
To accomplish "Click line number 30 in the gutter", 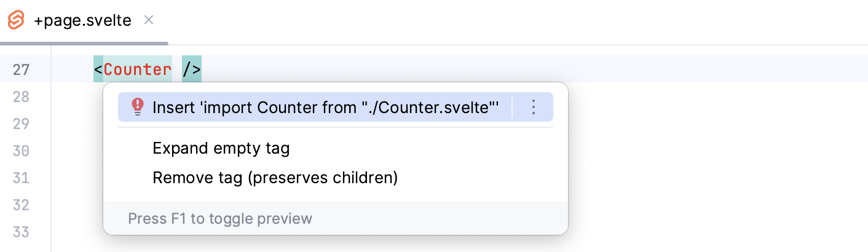I will (x=22, y=151).
